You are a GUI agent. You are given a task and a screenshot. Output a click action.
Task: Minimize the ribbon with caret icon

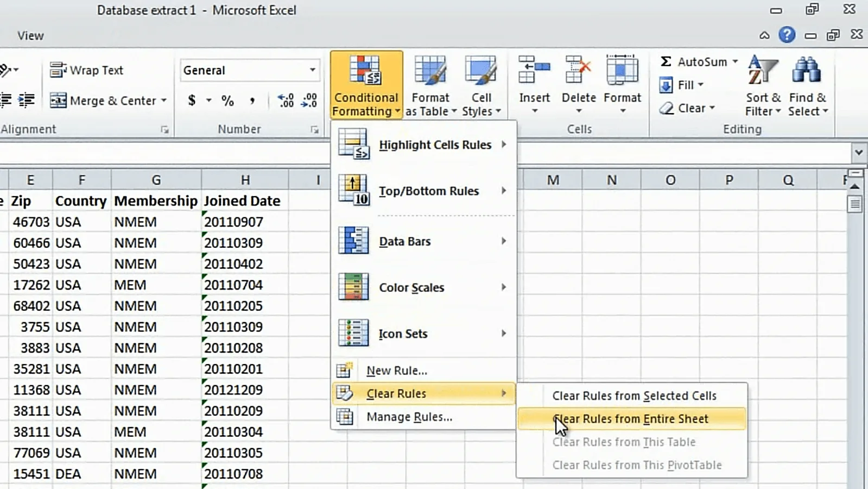(x=764, y=35)
